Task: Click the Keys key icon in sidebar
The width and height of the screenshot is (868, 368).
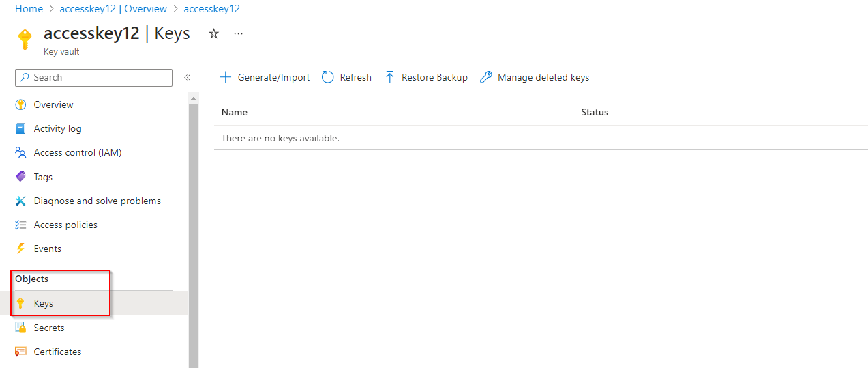Action: click(20, 303)
